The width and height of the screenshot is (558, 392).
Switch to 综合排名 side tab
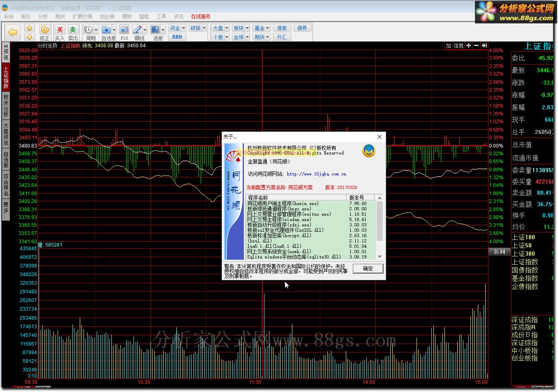click(6, 184)
